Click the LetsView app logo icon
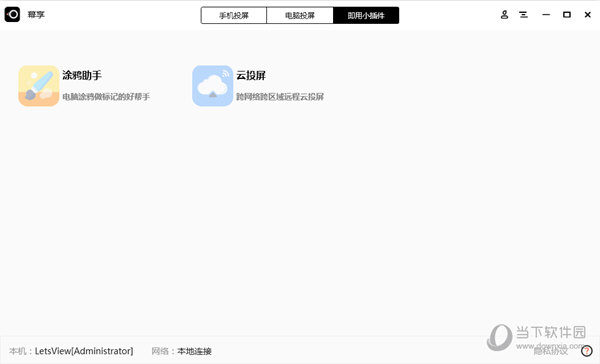600x364 pixels. click(12, 15)
